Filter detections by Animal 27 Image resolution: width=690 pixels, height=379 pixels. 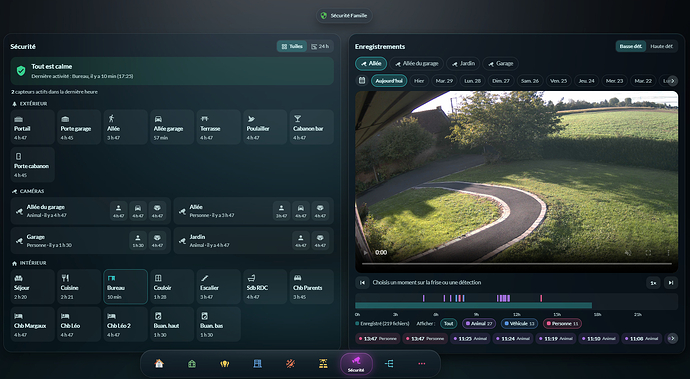(479, 324)
